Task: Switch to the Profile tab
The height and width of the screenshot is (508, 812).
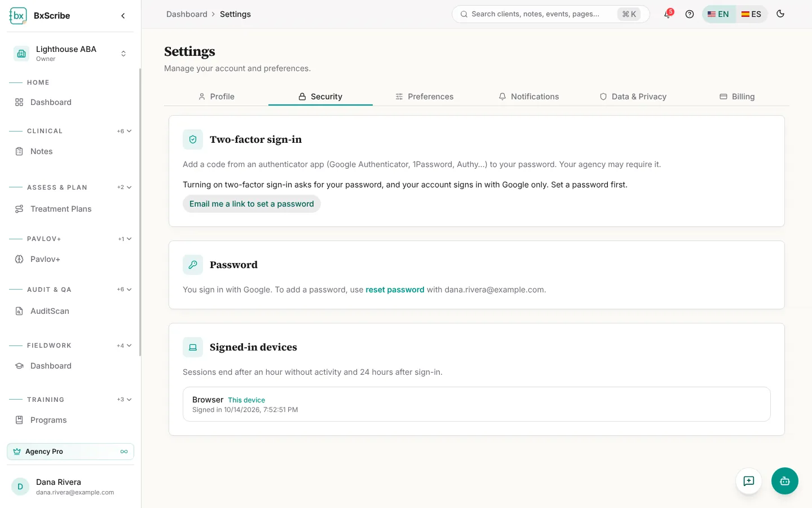Action: [216, 97]
